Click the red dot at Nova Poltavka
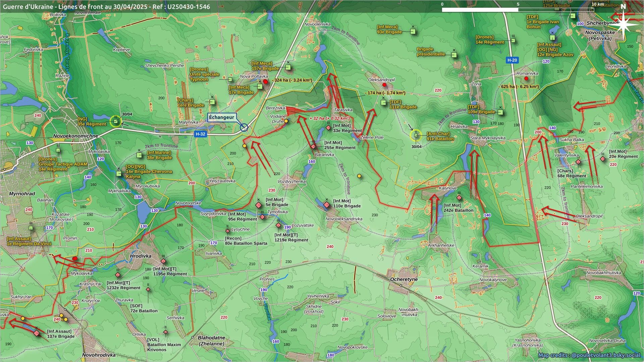The image size is (644, 362). click(265, 81)
